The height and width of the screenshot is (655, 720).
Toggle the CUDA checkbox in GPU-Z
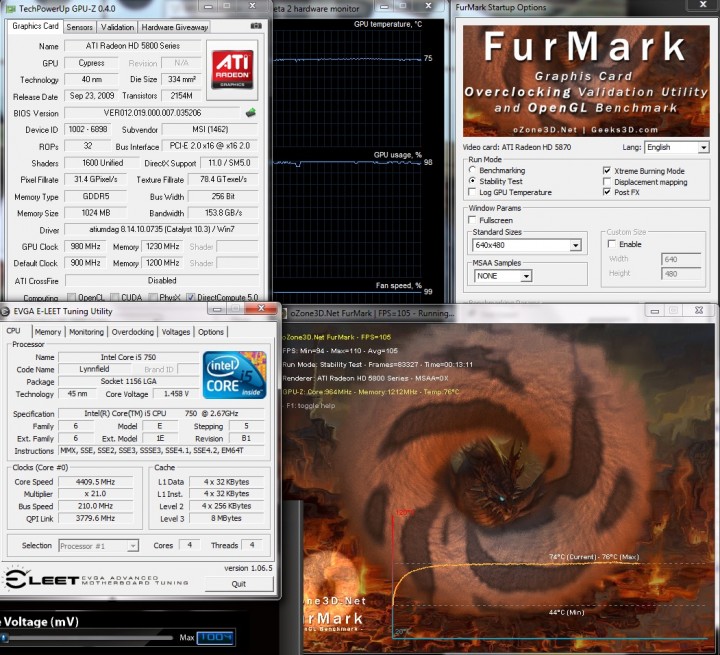(115, 297)
